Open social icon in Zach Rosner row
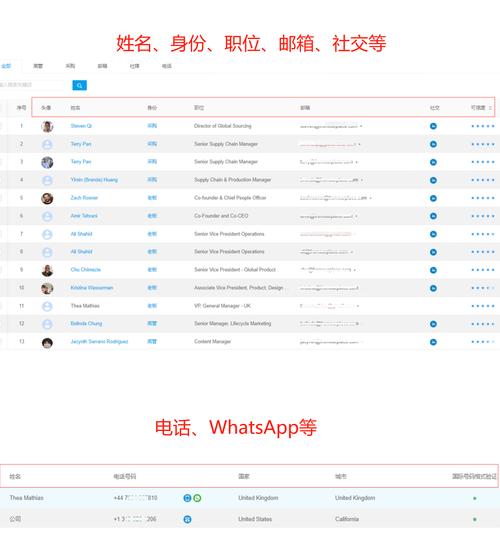The image size is (500, 558). (x=433, y=198)
